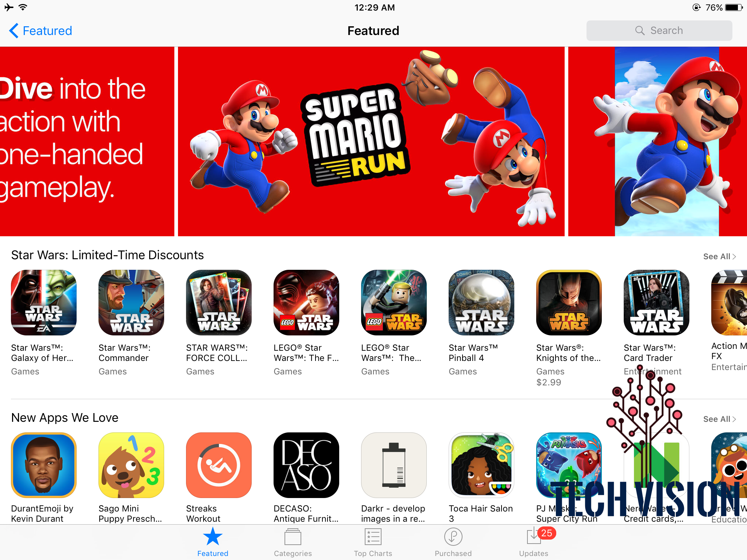The height and width of the screenshot is (560, 747).
Task: Open the Purchased tab
Action: (x=453, y=543)
